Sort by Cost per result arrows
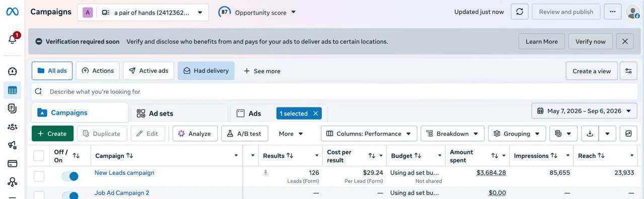This screenshot has height=199, width=644. [x=372, y=156]
